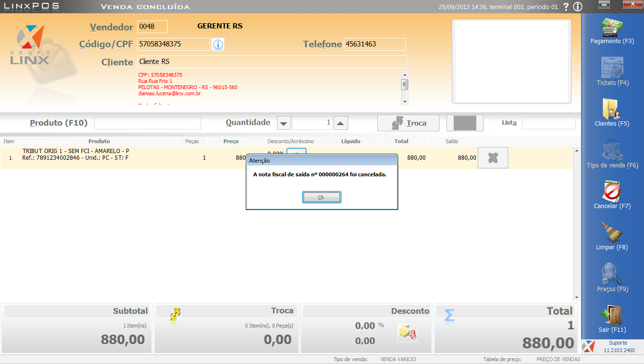Open Tickets (F4) in sidebar
This screenshot has height=364, width=644.
click(612, 68)
